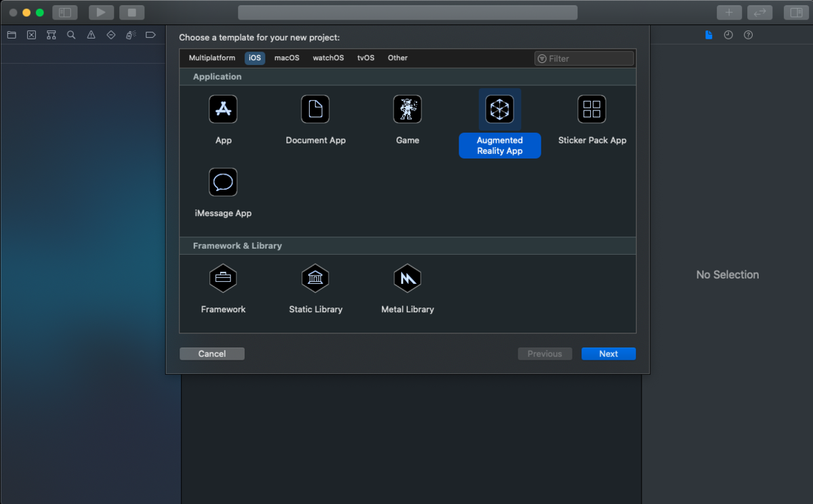Screen dimensions: 813x504
Task: Click the Static Library label
Action: [316, 310]
